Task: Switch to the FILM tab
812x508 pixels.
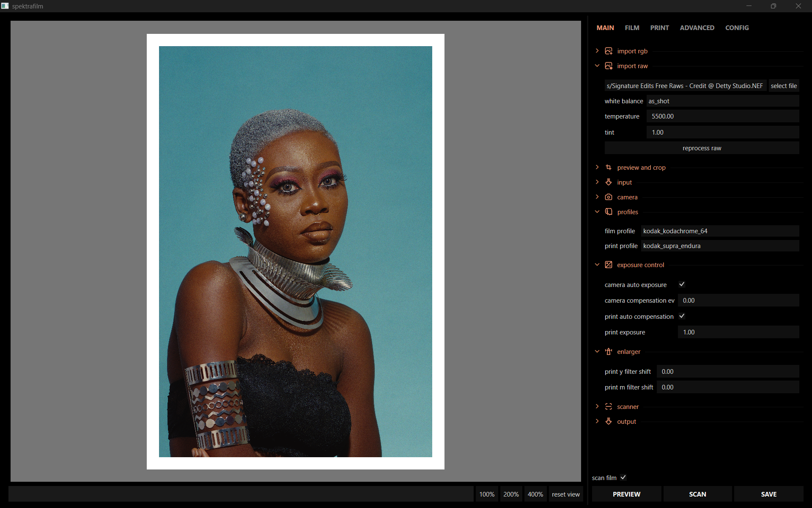Action: 632,28
